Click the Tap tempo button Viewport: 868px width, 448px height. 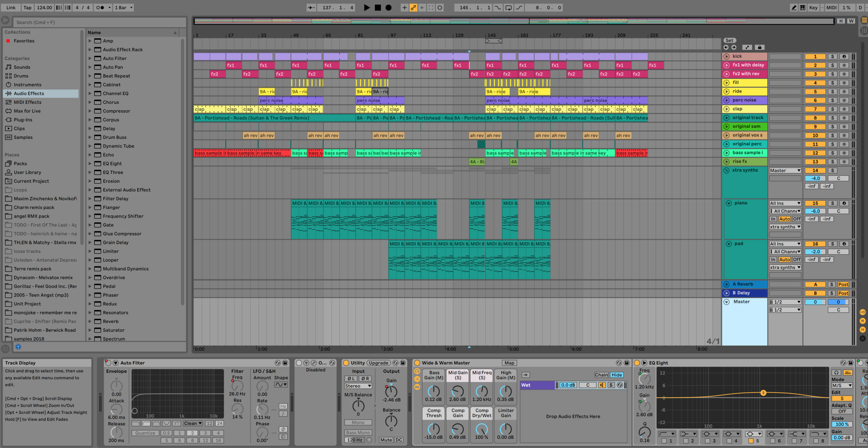(x=27, y=7)
